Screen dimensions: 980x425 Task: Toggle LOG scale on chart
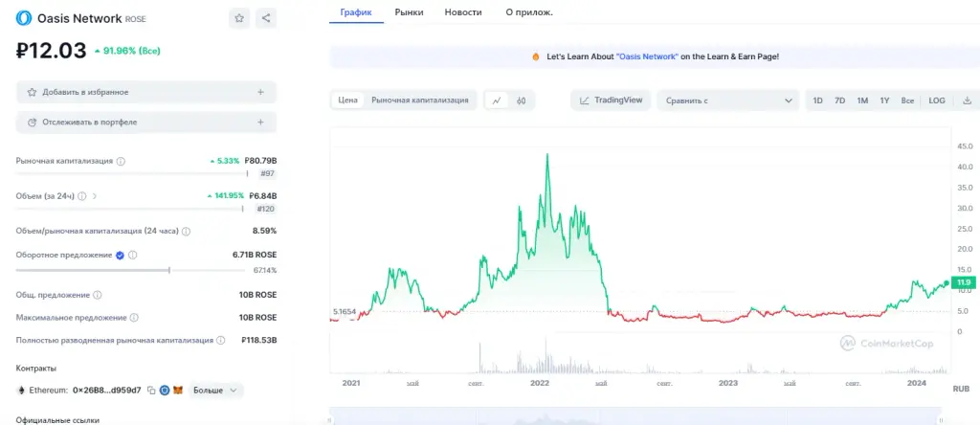pyautogui.click(x=937, y=100)
